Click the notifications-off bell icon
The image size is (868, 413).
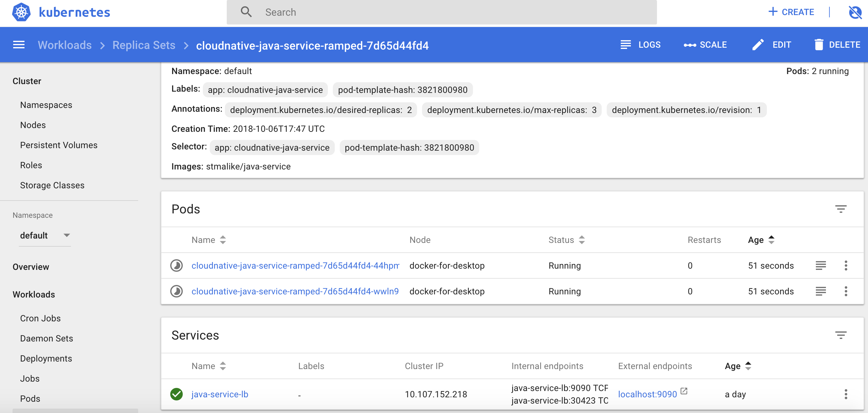coord(854,13)
